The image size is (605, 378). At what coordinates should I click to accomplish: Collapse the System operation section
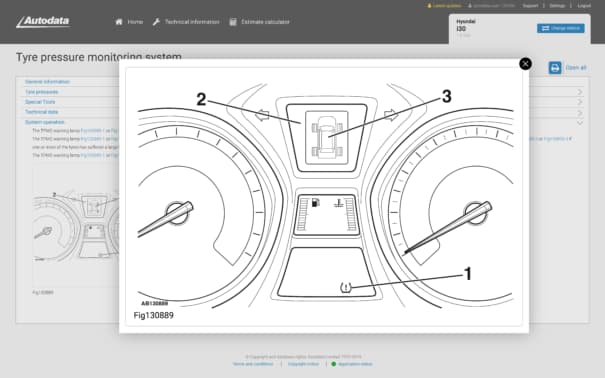[44, 122]
